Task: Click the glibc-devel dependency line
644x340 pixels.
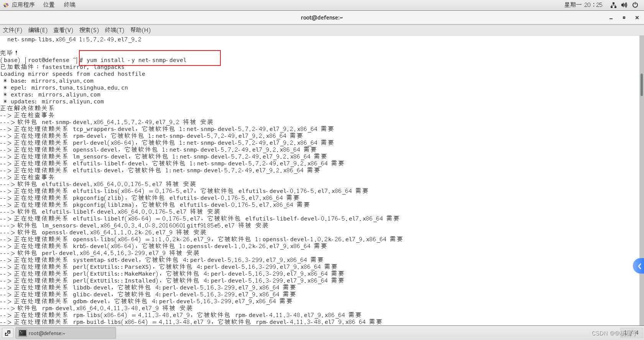Action: 148,294
